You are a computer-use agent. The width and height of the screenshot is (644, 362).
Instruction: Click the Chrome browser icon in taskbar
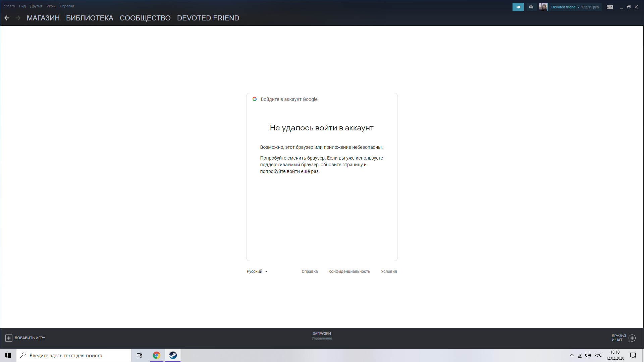tap(157, 355)
